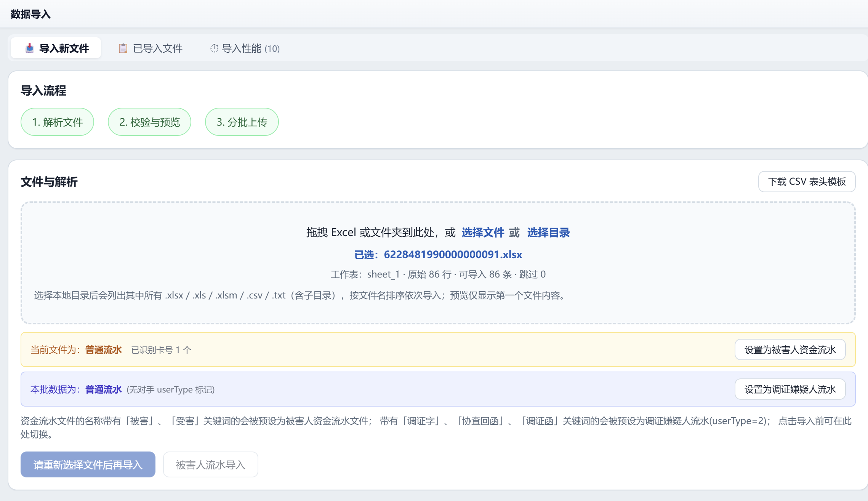The width and height of the screenshot is (868, 501).
Task: Click the clipboard icon on the 已导入文件 tab
Action: click(123, 48)
